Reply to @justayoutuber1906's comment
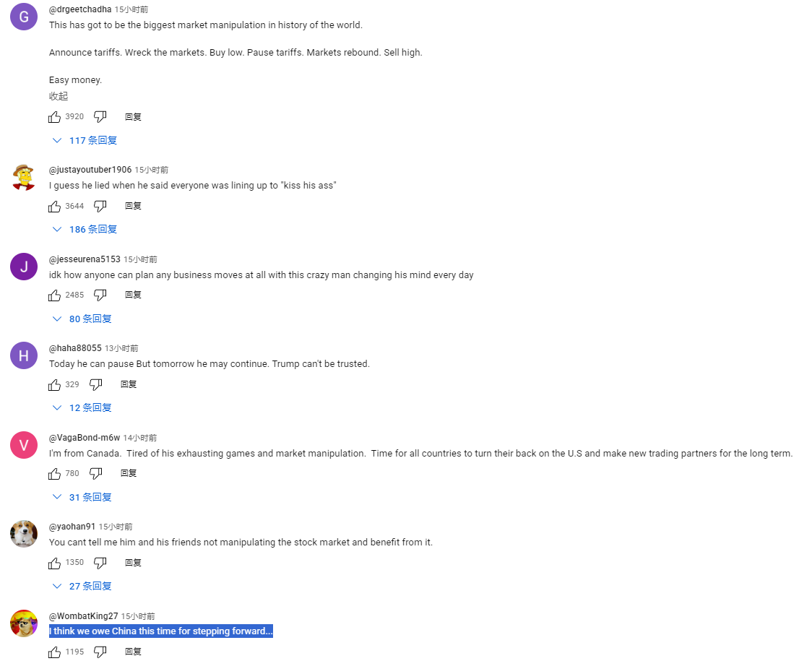Viewport: 812px width, 661px height. point(133,207)
